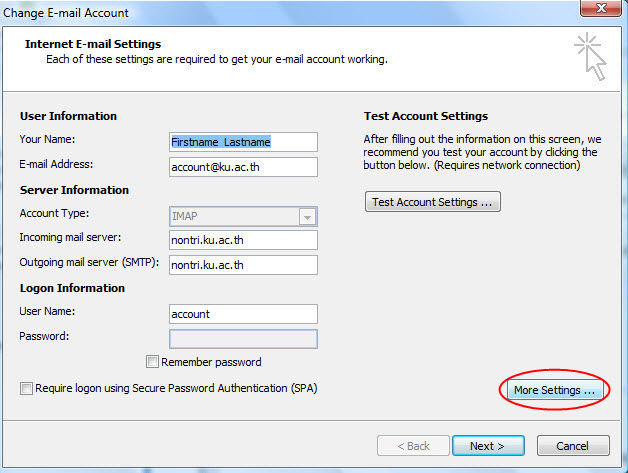Close the Change E-mail Account dialog
Screen dimensions: 628x473
coord(600,8)
